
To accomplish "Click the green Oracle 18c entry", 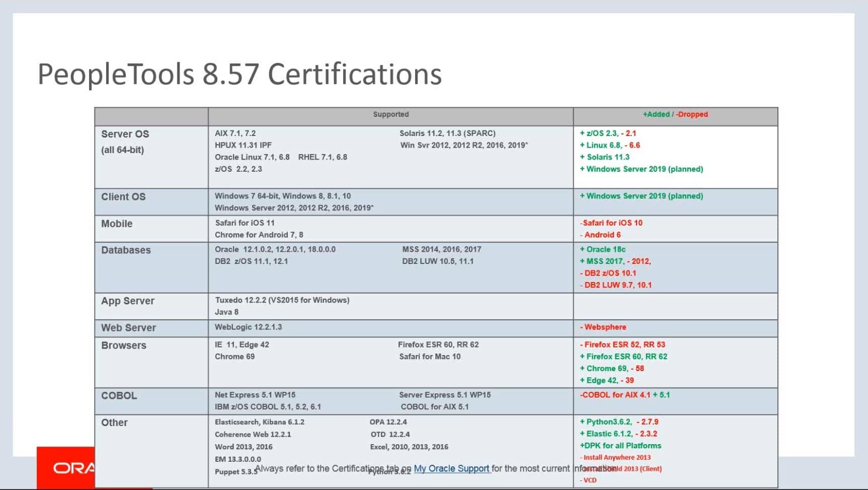I will (604, 249).
